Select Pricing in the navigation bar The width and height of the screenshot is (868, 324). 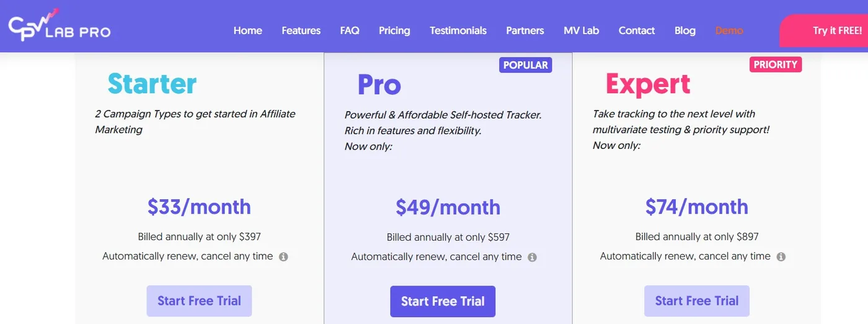[x=394, y=30]
